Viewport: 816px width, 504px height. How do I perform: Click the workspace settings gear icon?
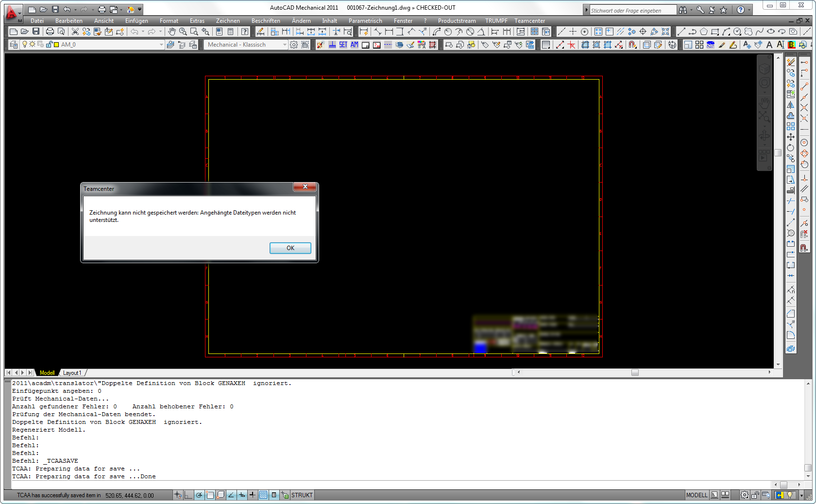click(294, 45)
